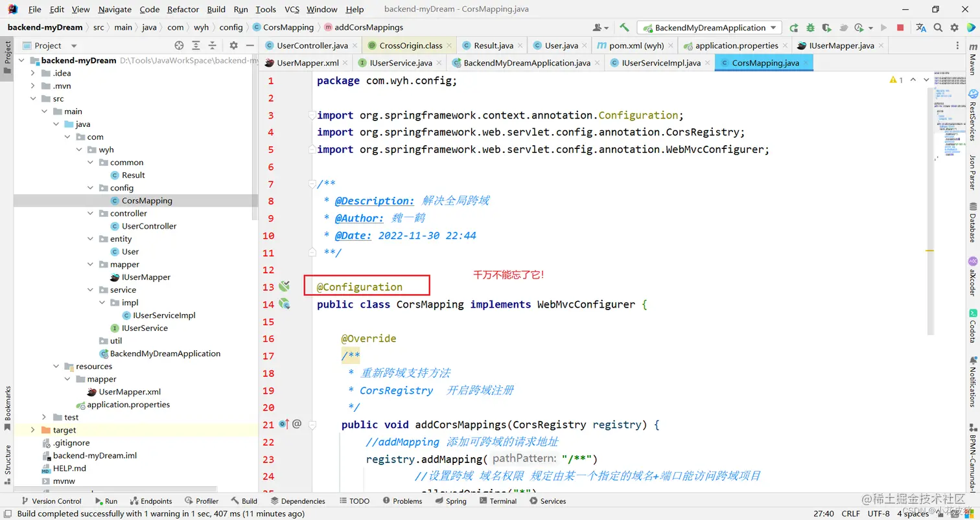The image size is (980, 520).
Task: Switch to the UserMapper.xml tab
Action: click(x=307, y=63)
